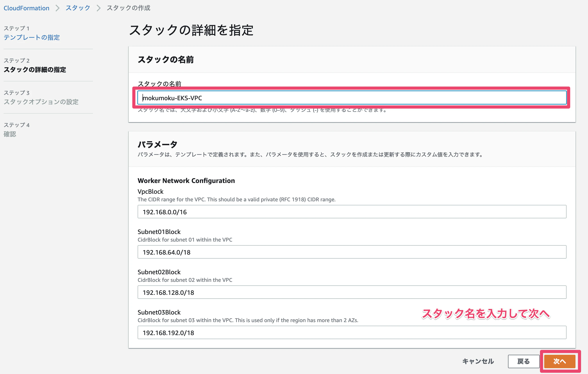This screenshot has width=588, height=374.
Task: Select the Subnet03Block input with 192.168.192.0/18
Action: [x=352, y=332]
